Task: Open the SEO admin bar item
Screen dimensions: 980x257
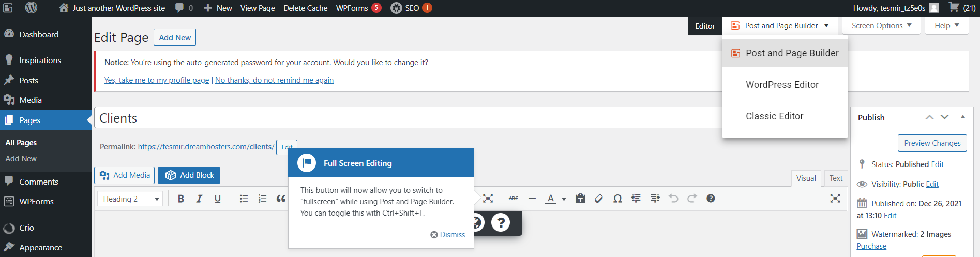Action: point(411,8)
